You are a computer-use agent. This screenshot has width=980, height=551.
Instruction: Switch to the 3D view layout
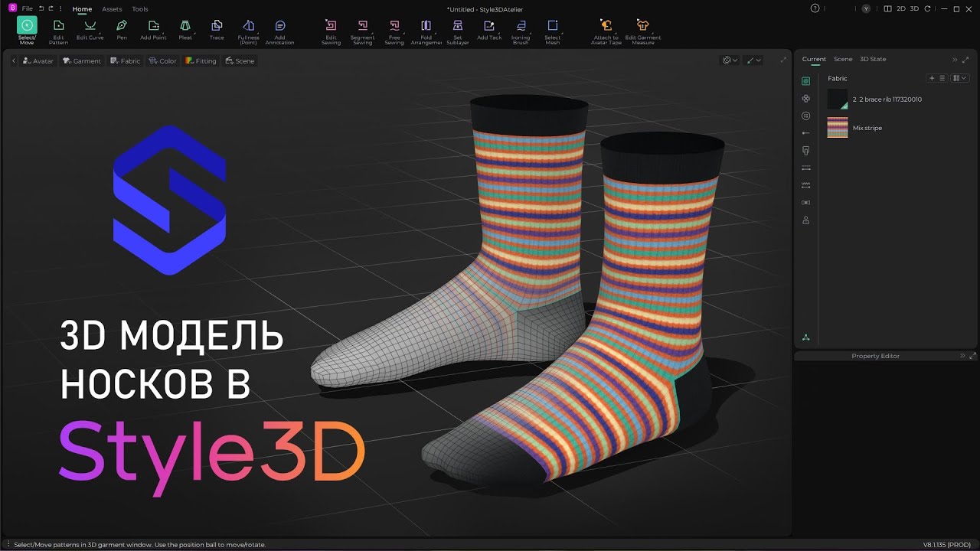coord(914,8)
